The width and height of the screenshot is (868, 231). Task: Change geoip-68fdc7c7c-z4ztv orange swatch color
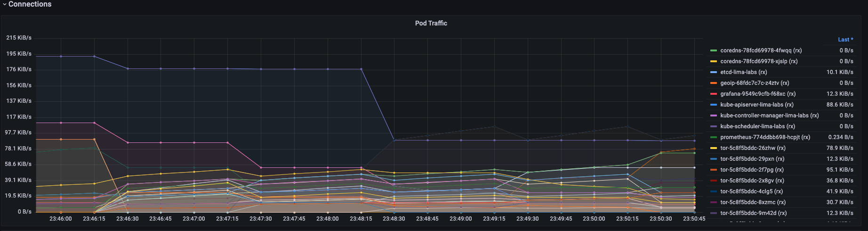point(714,83)
